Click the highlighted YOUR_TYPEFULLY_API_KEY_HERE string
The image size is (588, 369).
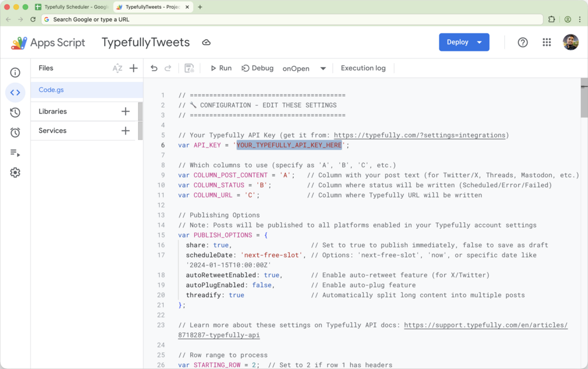289,145
